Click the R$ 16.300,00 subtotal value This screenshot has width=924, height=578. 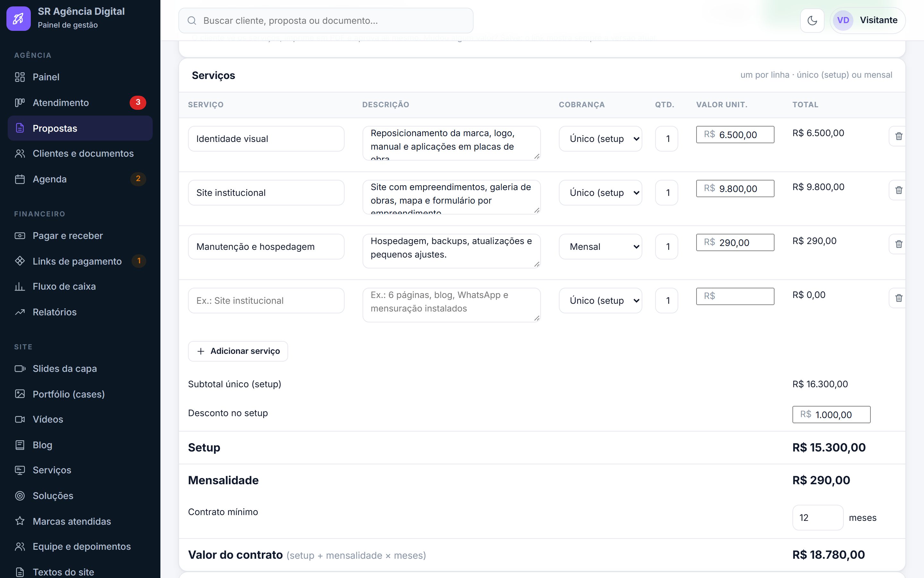(820, 384)
